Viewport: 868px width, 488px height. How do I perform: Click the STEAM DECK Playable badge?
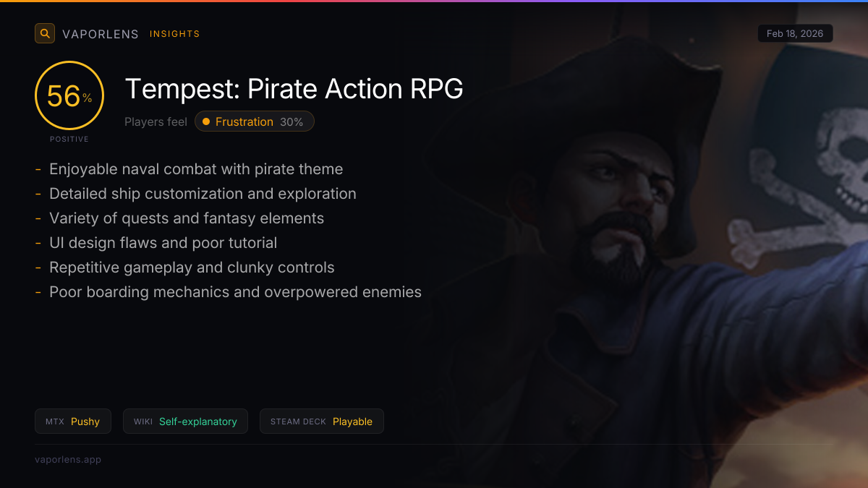(x=321, y=421)
